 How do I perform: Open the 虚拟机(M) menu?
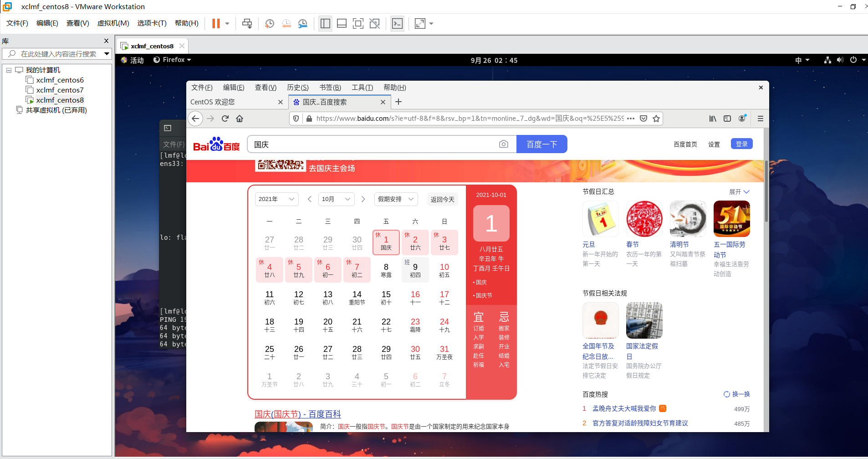(x=113, y=23)
